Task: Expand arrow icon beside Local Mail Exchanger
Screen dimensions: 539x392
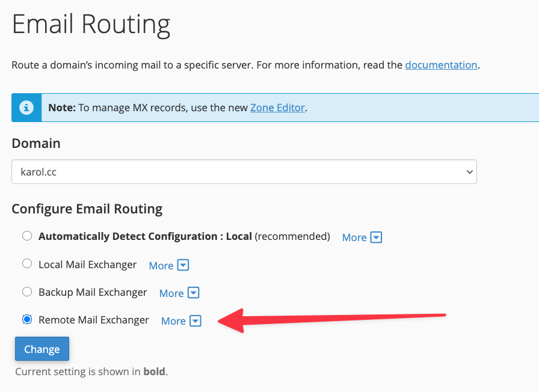Action: (x=183, y=265)
